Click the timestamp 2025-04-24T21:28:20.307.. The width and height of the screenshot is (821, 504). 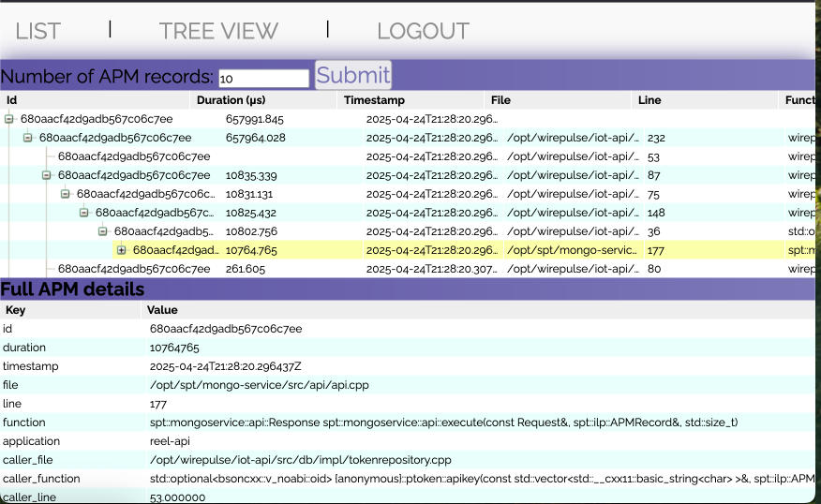pos(431,269)
